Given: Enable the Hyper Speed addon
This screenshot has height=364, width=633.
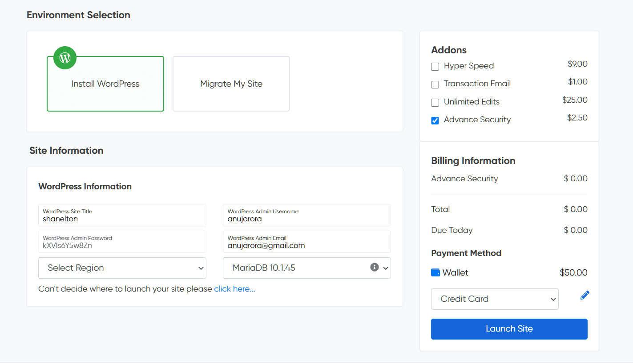Looking at the screenshot, I should (435, 66).
